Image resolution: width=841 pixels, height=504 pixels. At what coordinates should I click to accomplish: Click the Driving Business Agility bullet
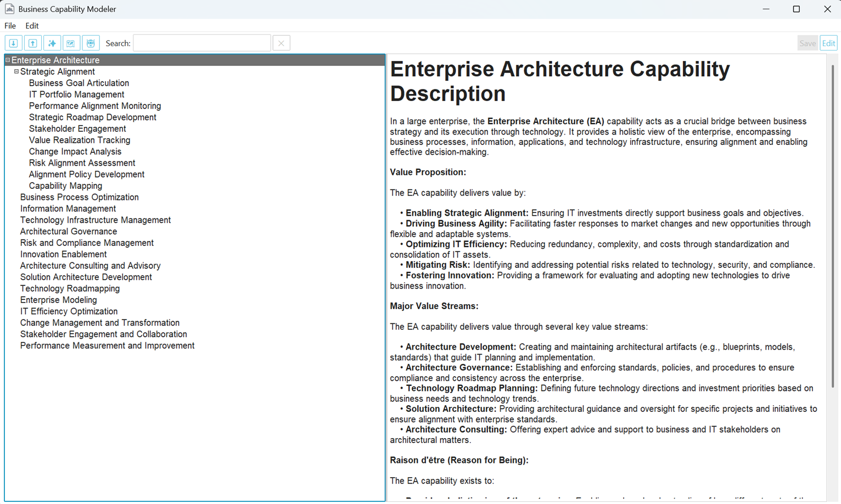tap(600, 229)
